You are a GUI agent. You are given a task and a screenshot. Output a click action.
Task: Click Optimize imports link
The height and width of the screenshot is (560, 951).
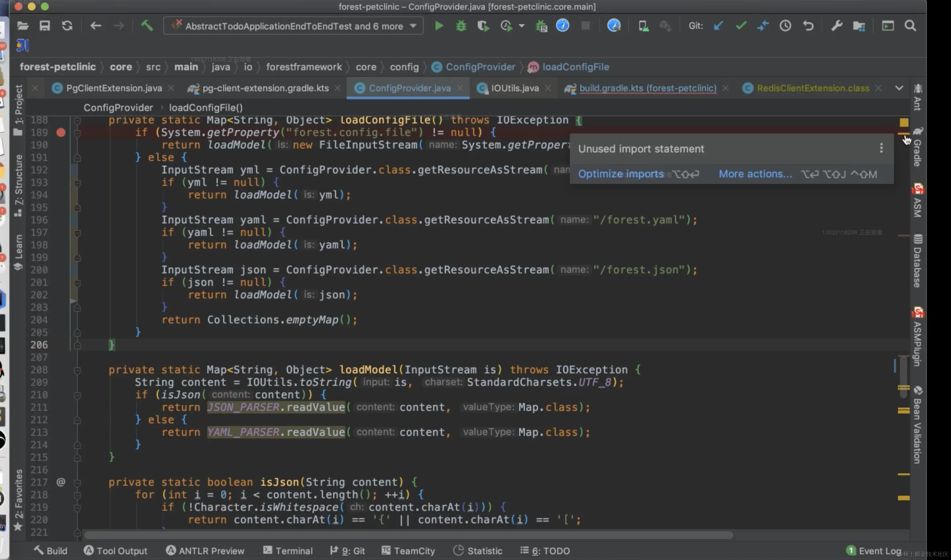coord(621,174)
